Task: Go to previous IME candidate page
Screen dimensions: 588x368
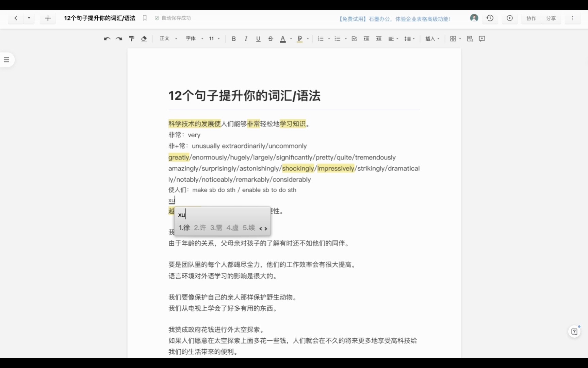Action: coord(261,229)
